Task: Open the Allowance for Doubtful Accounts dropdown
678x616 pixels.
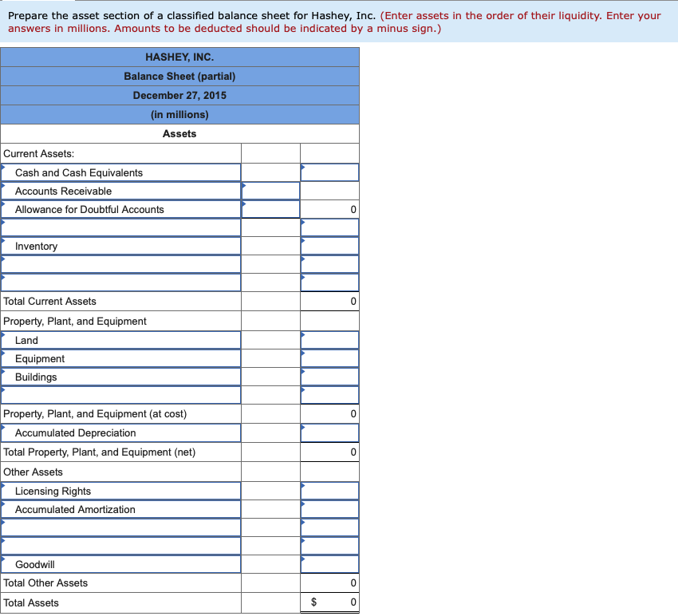Action: click(120, 209)
